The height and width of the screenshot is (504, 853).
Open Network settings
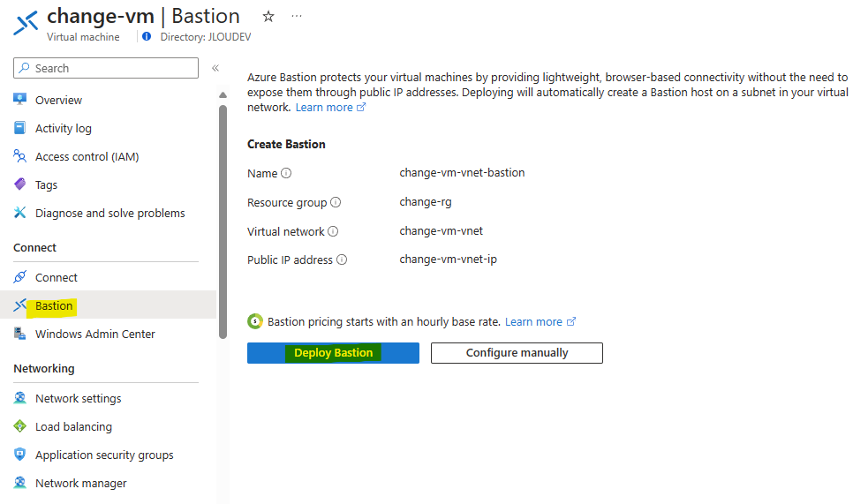79,399
